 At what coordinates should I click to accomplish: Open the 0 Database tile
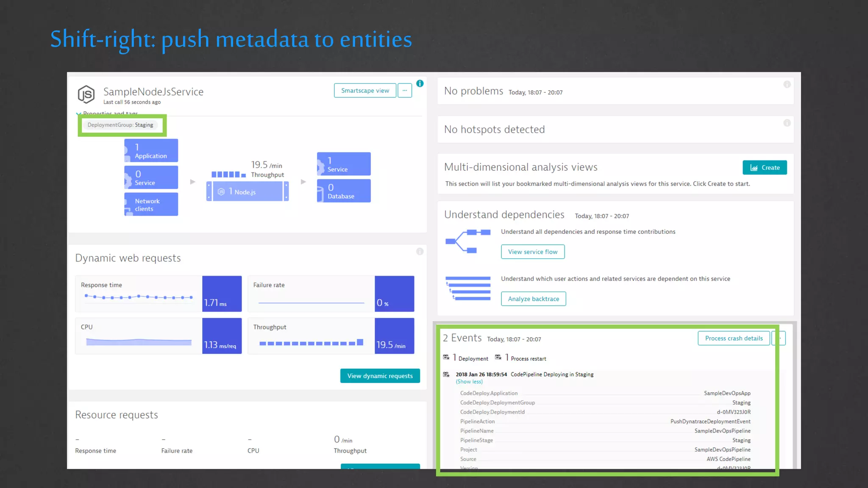pyautogui.click(x=344, y=191)
